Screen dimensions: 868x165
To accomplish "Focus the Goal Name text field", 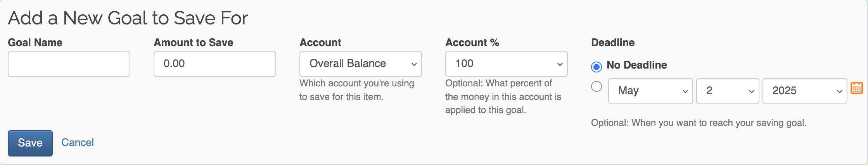I will coord(69,64).
